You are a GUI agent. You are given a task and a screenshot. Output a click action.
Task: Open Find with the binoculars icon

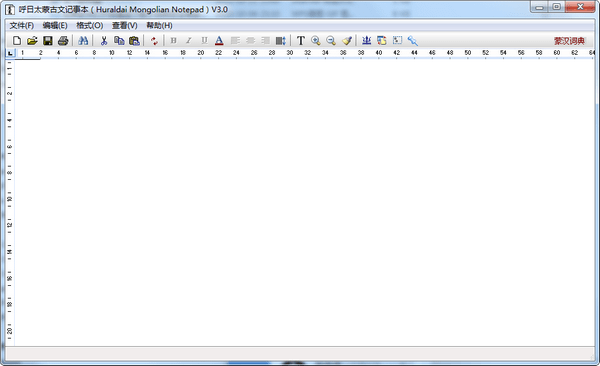(x=83, y=41)
